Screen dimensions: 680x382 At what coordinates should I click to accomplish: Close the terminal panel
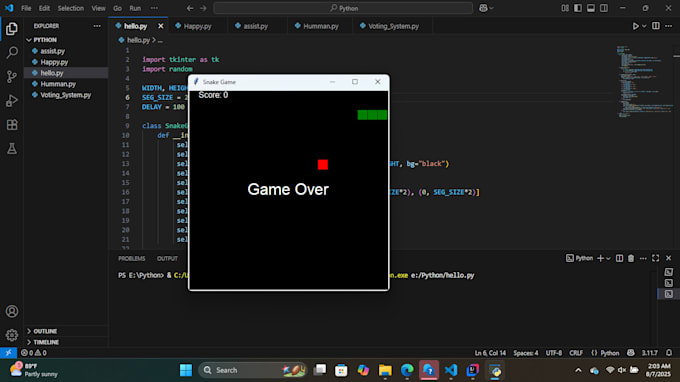[668, 258]
